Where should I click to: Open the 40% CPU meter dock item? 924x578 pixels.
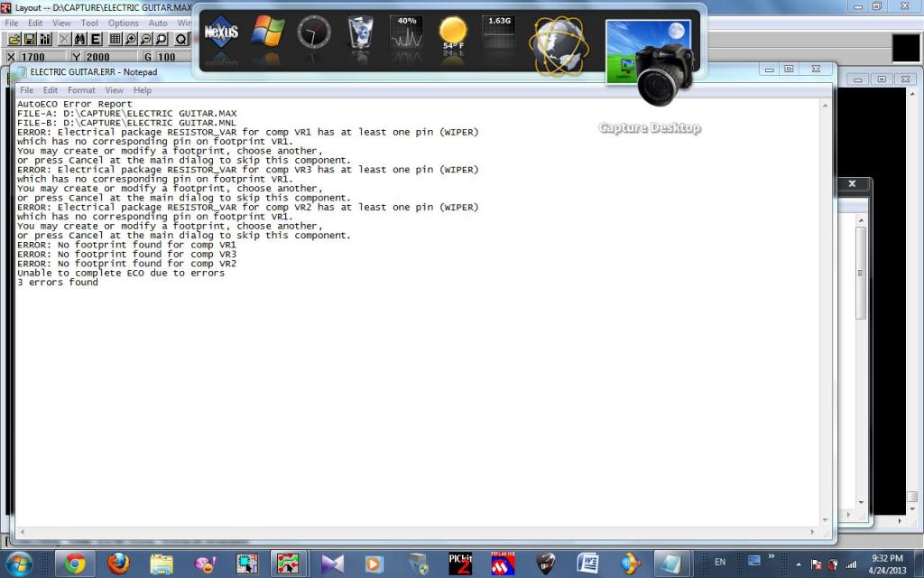click(x=407, y=33)
